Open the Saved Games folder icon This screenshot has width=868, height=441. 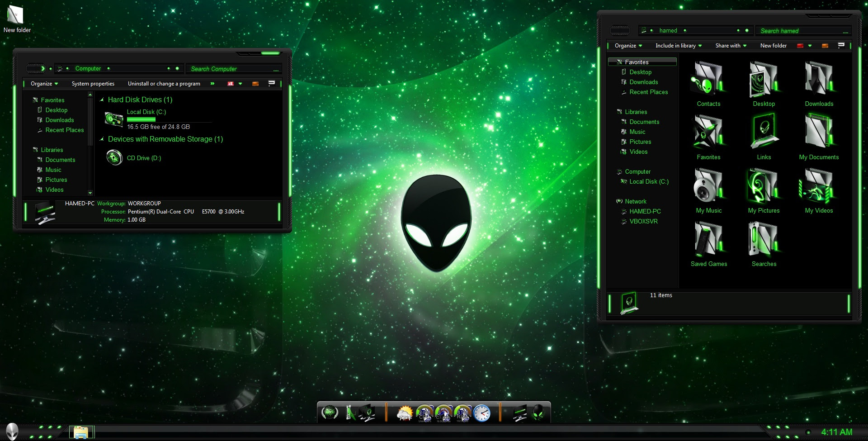[x=708, y=240]
